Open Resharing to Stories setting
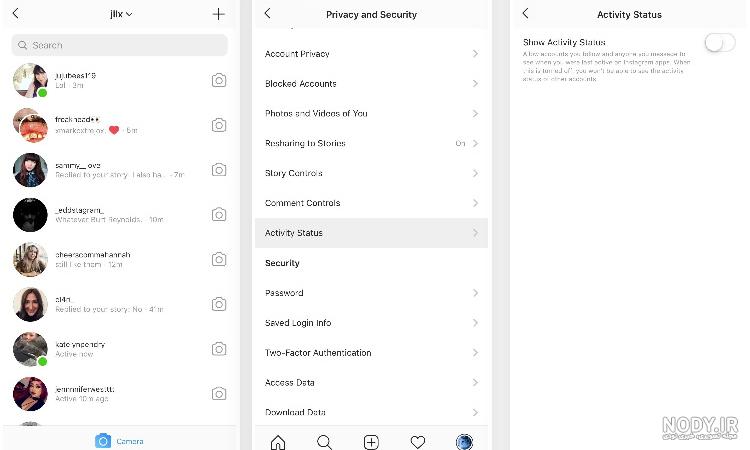The image size is (750, 450). (x=371, y=143)
